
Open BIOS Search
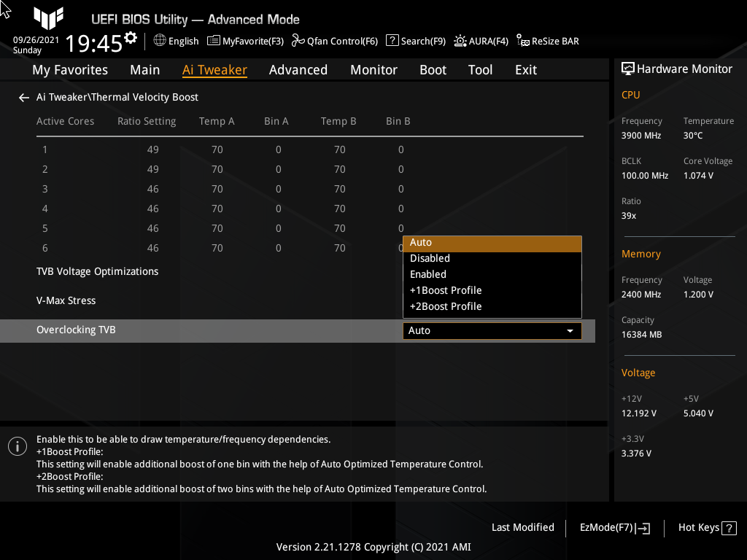coord(415,41)
